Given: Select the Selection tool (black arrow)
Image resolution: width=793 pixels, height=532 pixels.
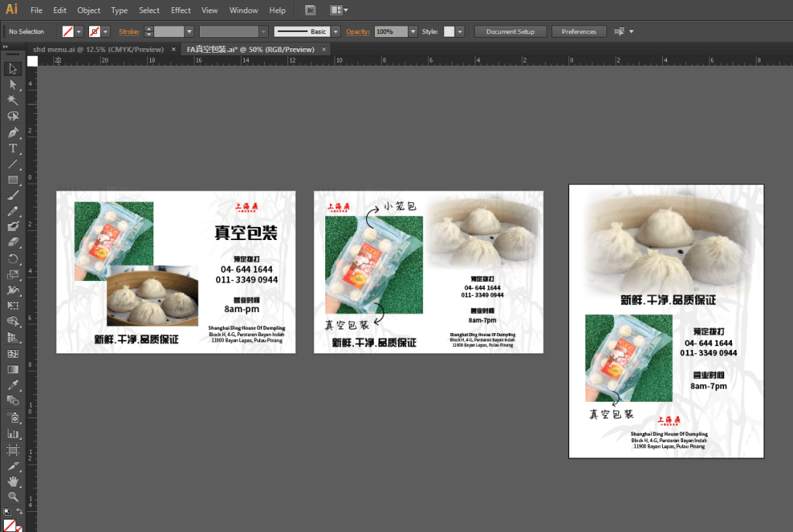Looking at the screenshot, I should pyautogui.click(x=13, y=69).
